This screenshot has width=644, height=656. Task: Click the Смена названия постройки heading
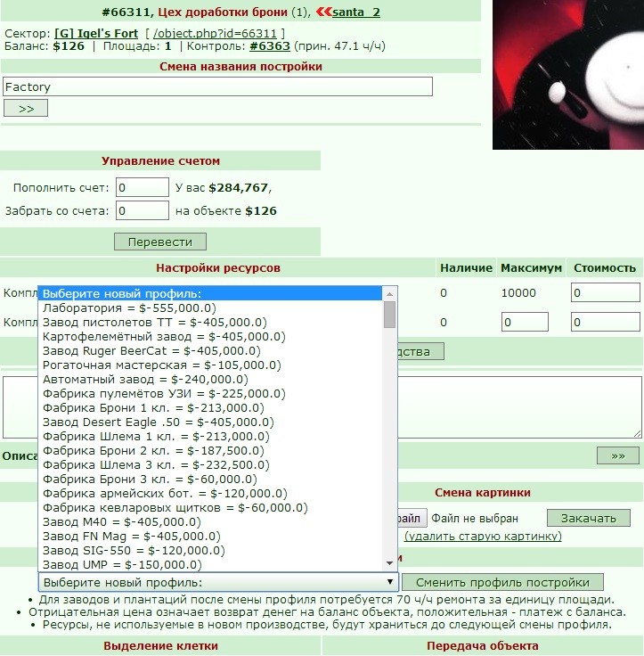coord(240,66)
